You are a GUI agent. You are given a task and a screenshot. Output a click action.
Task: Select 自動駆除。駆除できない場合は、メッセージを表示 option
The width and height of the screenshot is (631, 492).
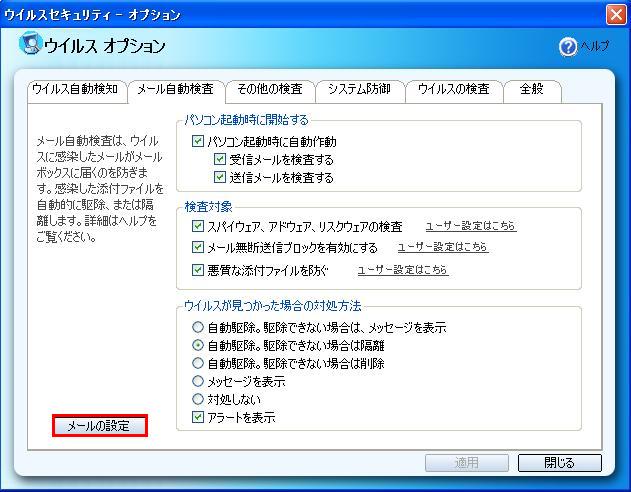tap(198, 327)
